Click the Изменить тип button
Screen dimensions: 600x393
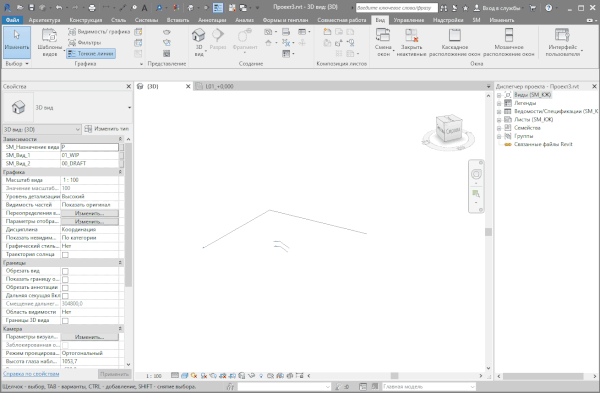(107, 129)
